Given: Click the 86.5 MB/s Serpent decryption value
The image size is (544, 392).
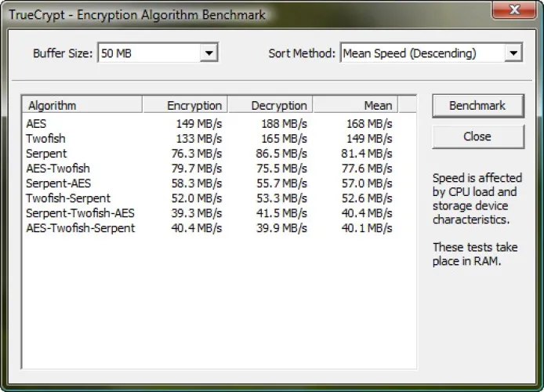Looking at the screenshot, I should click(281, 154).
